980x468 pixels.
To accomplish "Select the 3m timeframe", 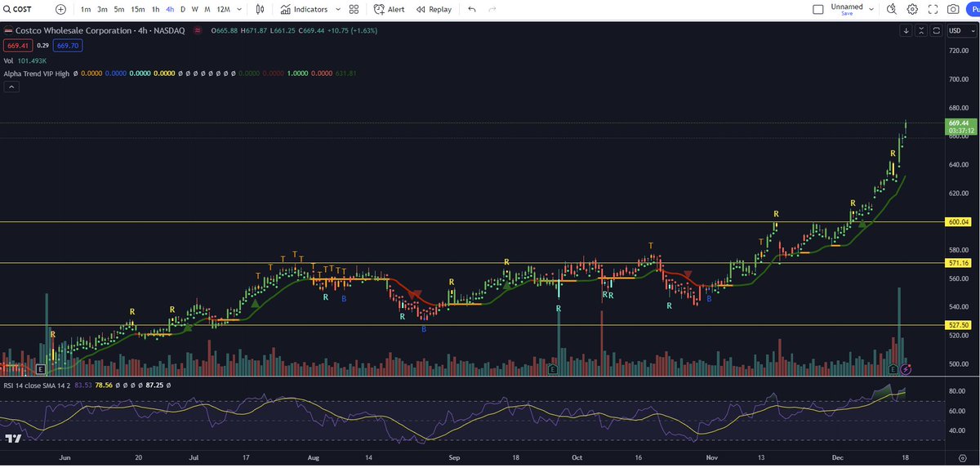I will pyautogui.click(x=102, y=9).
